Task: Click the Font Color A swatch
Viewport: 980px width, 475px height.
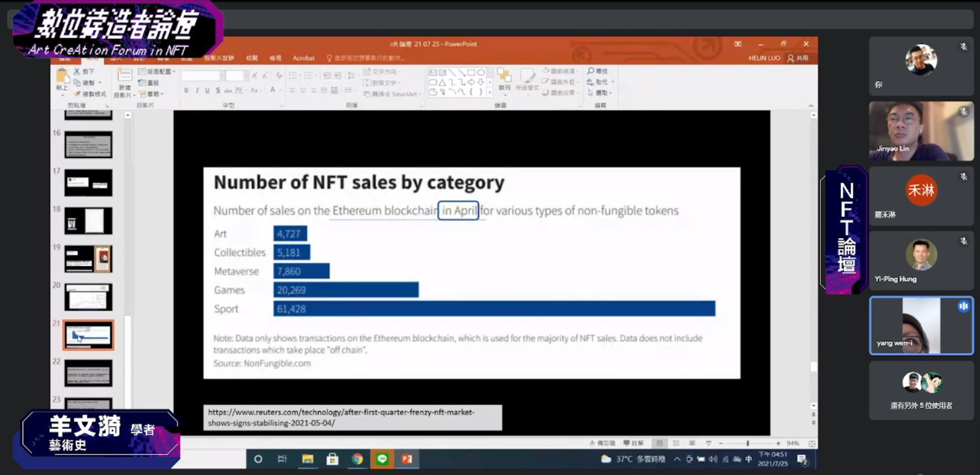Action: [273, 90]
